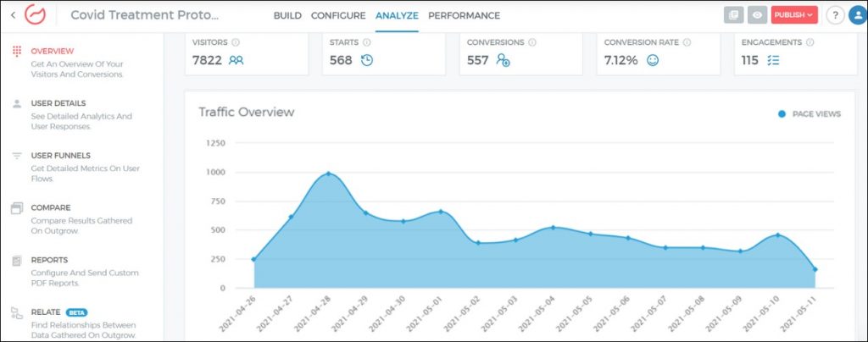Open User Details in sidebar
868x342 pixels.
pyautogui.click(x=58, y=103)
